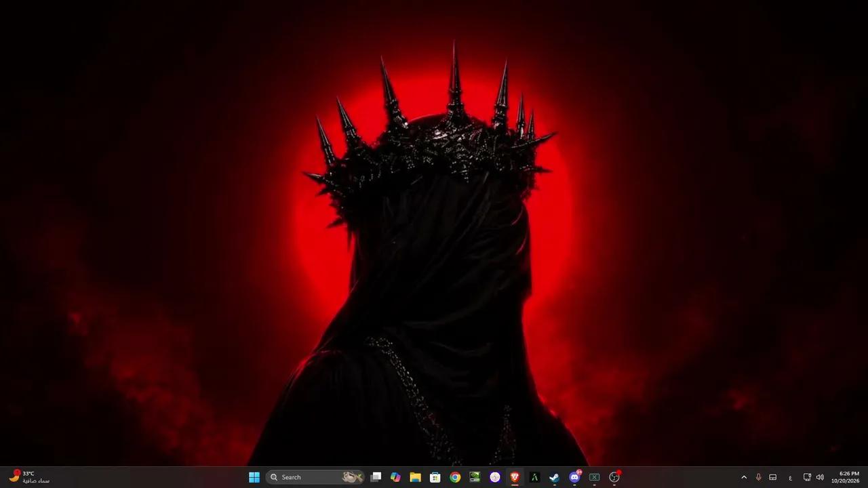The width and height of the screenshot is (868, 488).
Task: Open the Microsoft Store
Action: pyautogui.click(x=435, y=477)
